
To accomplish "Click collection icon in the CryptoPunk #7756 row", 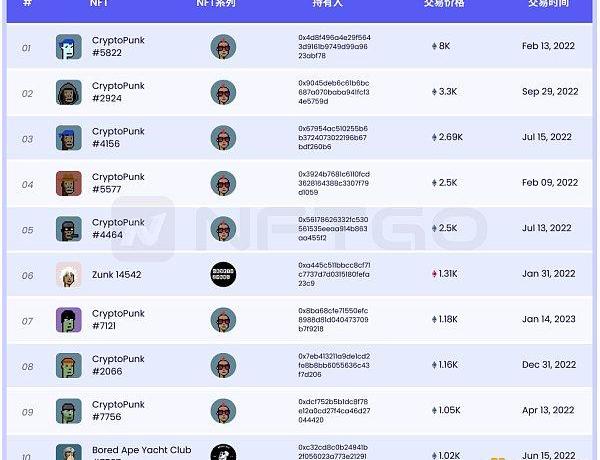I will tap(223, 411).
